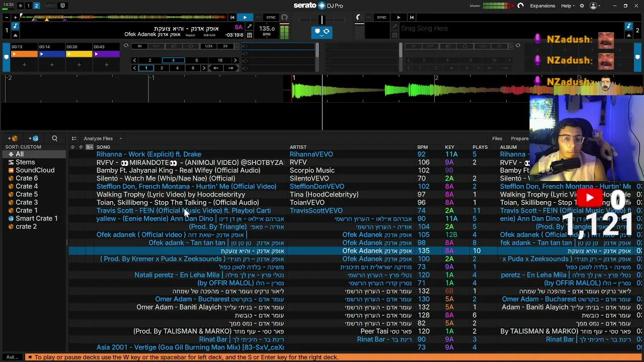Toggle deck 1 headphone cue

pyautogui.click(x=284, y=18)
